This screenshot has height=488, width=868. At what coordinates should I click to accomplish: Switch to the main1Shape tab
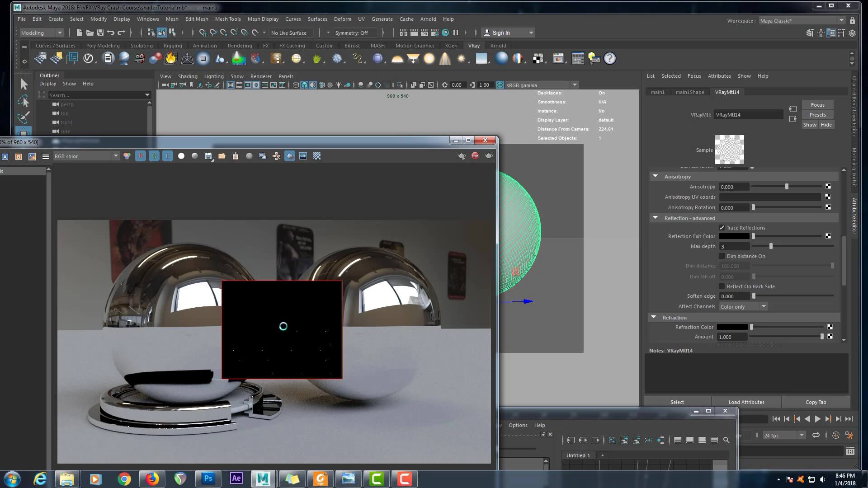coord(689,92)
